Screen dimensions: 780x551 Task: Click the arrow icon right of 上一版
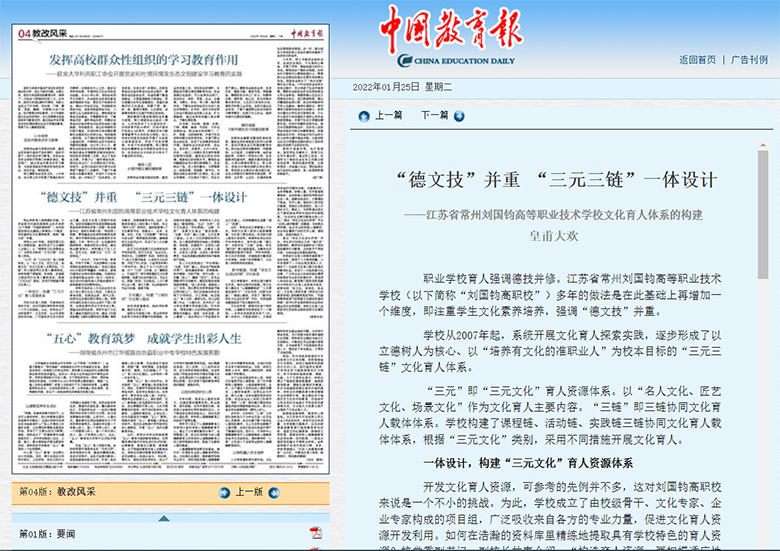[x=274, y=493]
